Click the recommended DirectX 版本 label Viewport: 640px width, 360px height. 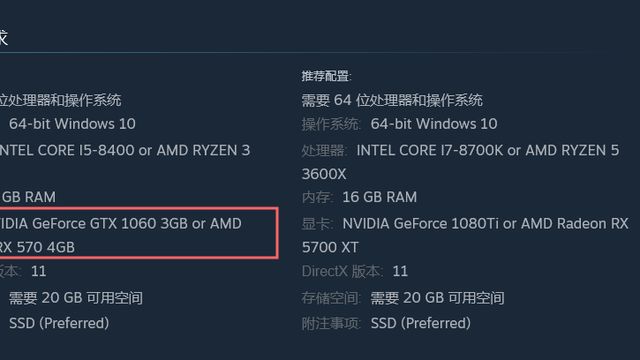342,271
